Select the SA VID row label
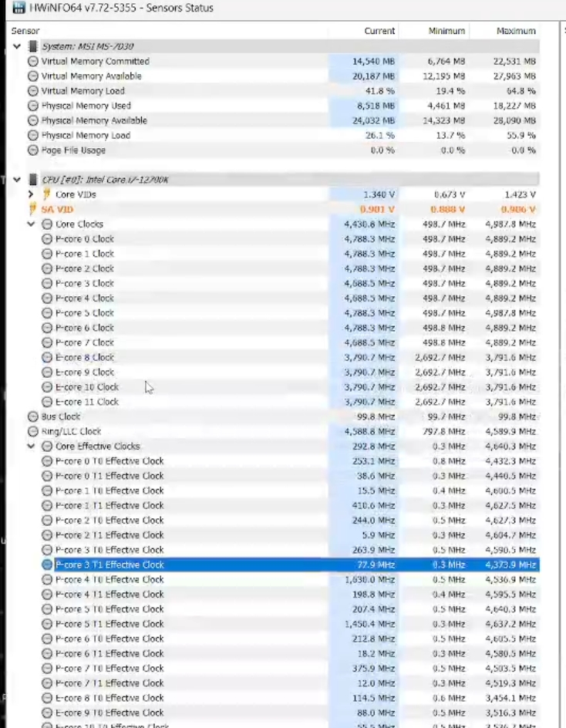The width and height of the screenshot is (566, 728). pyautogui.click(x=57, y=210)
